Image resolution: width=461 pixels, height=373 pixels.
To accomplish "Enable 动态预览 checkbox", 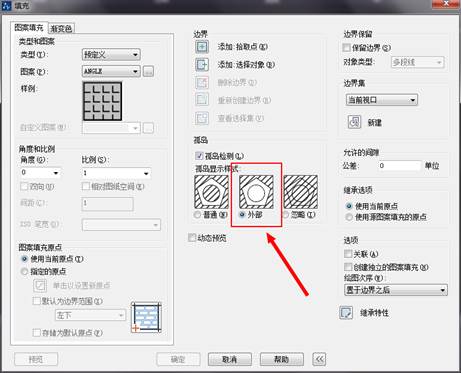I will [x=192, y=238].
